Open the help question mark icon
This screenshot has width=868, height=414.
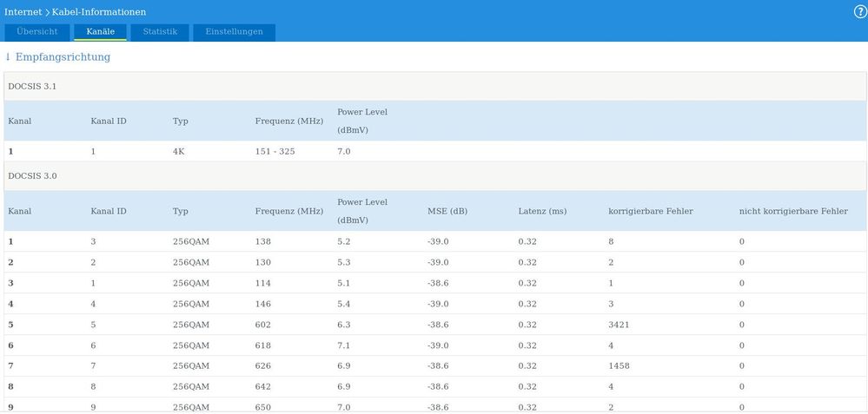[x=860, y=12]
